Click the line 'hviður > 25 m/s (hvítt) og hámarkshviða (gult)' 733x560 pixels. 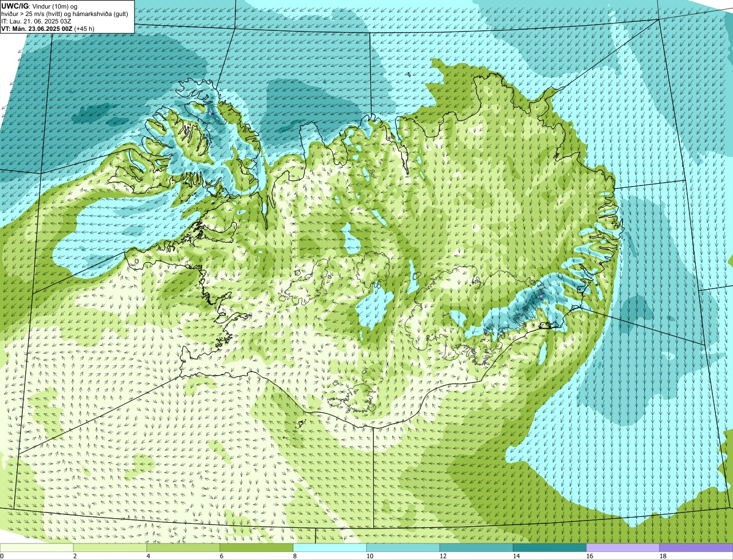click(65, 13)
